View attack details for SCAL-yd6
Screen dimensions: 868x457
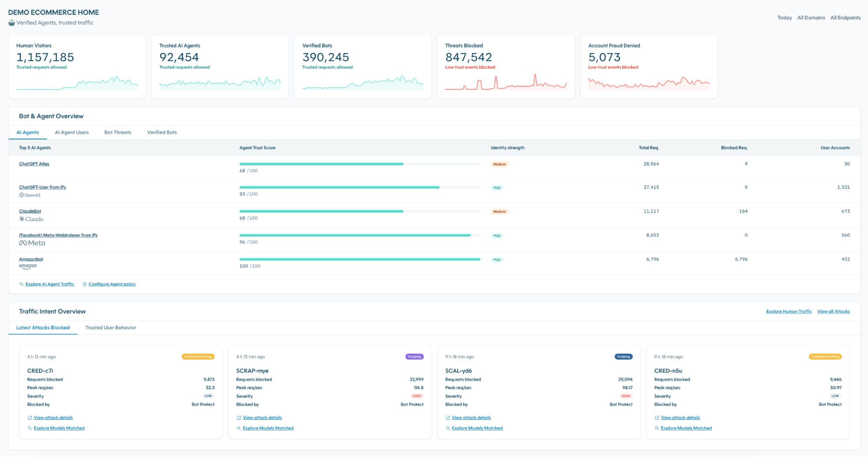(x=472, y=417)
